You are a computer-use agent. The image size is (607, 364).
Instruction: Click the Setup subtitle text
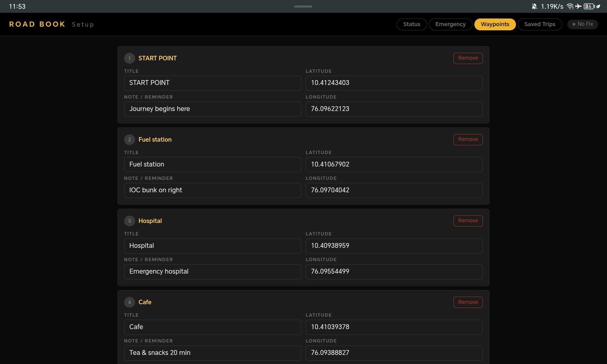[x=83, y=25]
